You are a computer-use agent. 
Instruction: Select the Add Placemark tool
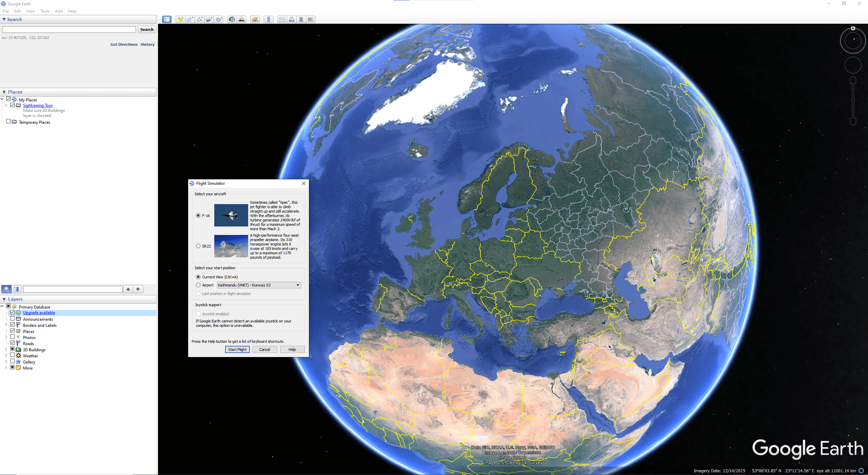(180, 19)
